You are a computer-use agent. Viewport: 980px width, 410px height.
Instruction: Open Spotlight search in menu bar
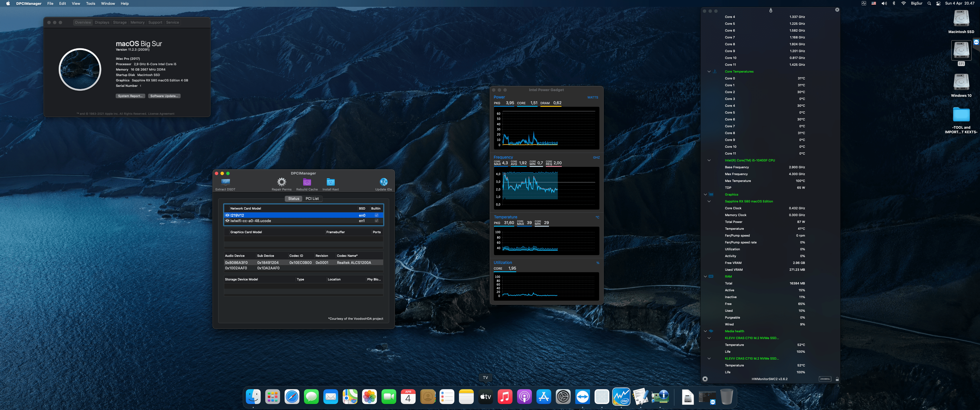click(929, 3)
